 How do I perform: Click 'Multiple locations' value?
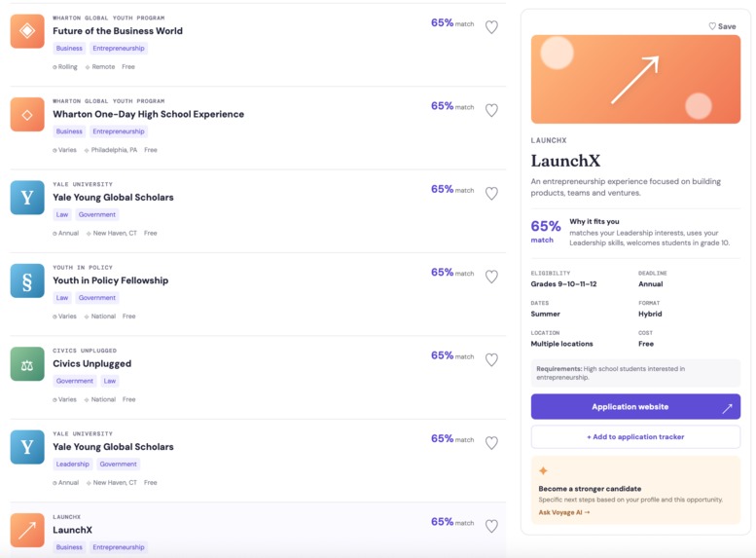(561, 344)
